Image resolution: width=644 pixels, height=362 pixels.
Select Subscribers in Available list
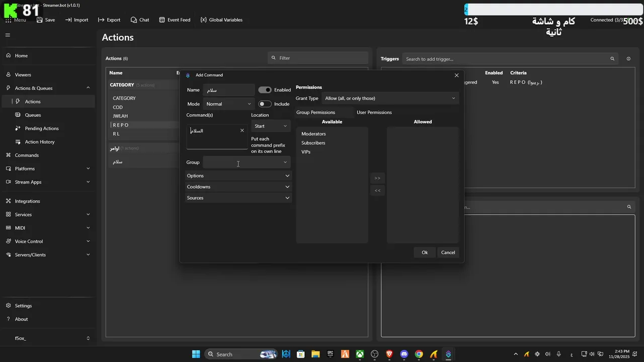313,143
